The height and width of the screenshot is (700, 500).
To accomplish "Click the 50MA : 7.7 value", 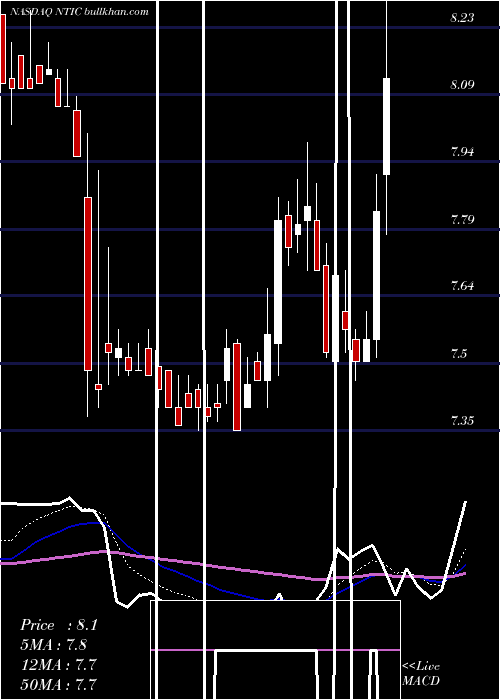I will pos(58,684).
